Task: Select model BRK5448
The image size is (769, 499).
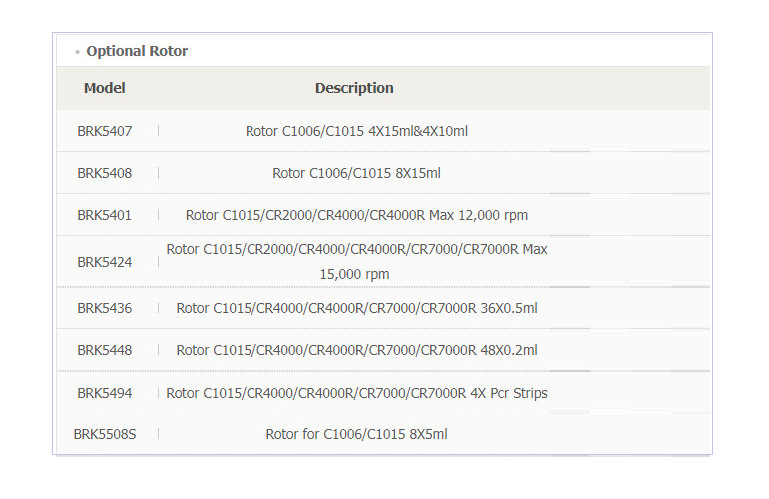Action: [104, 350]
